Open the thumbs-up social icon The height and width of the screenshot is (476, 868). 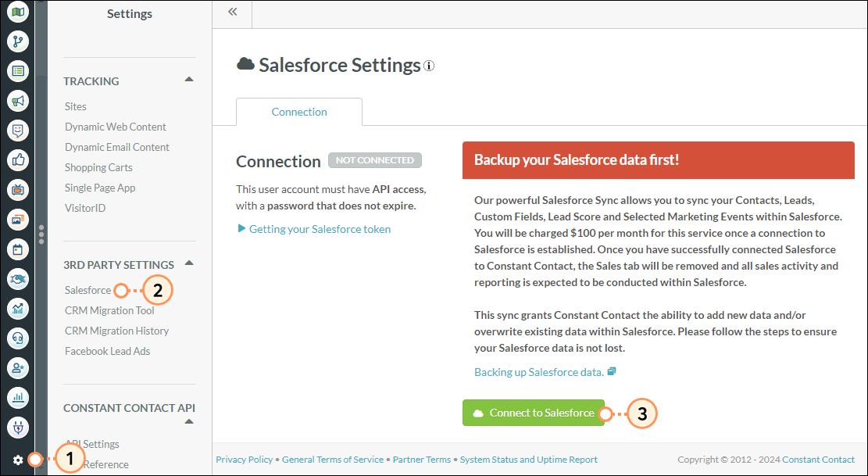point(18,160)
